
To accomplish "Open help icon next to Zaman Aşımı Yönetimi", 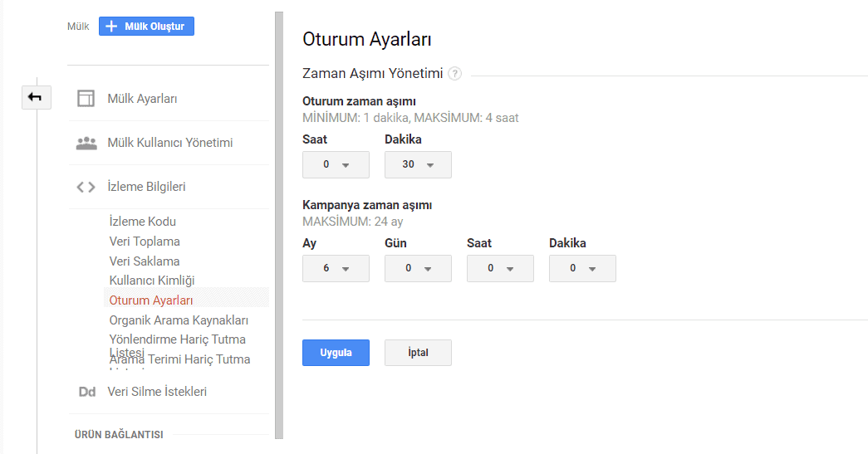I will [454, 73].
